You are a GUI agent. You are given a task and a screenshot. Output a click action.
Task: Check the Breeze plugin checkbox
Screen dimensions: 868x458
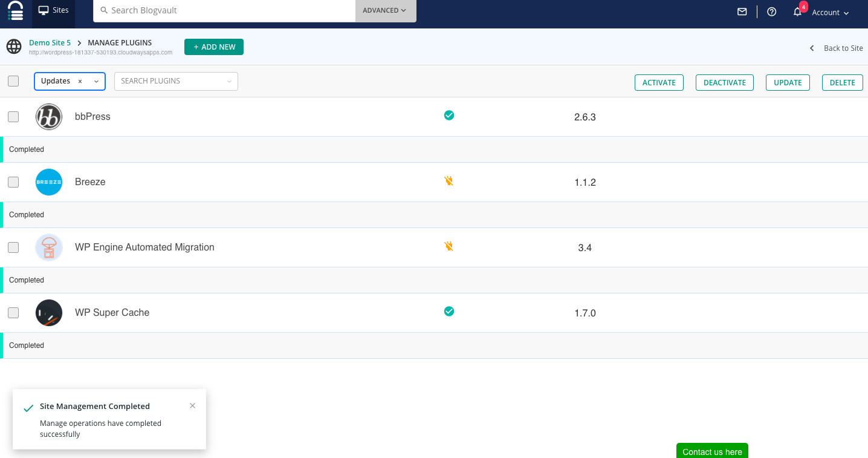13,182
